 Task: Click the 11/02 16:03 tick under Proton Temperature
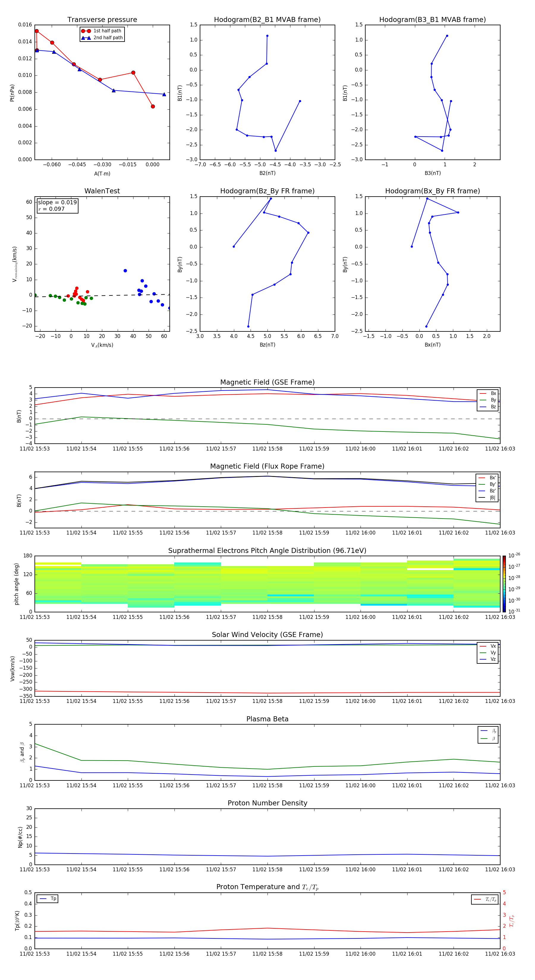500,954
